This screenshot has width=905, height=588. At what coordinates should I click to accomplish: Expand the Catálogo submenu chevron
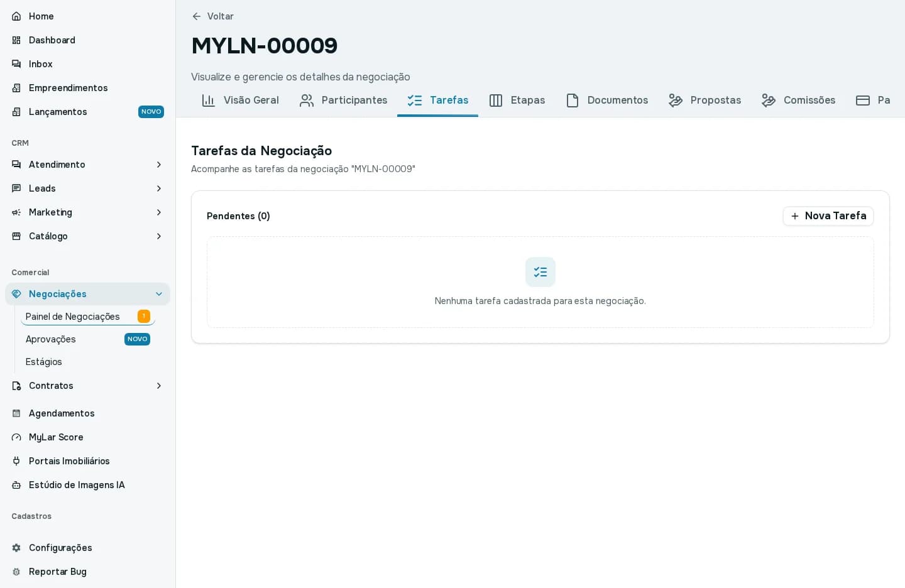pyautogui.click(x=159, y=236)
